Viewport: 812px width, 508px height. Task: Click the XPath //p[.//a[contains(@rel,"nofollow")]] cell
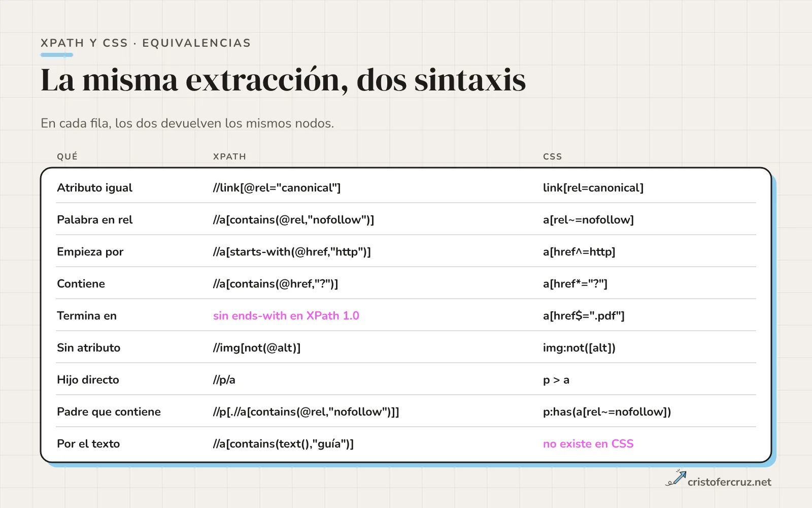tap(306, 412)
